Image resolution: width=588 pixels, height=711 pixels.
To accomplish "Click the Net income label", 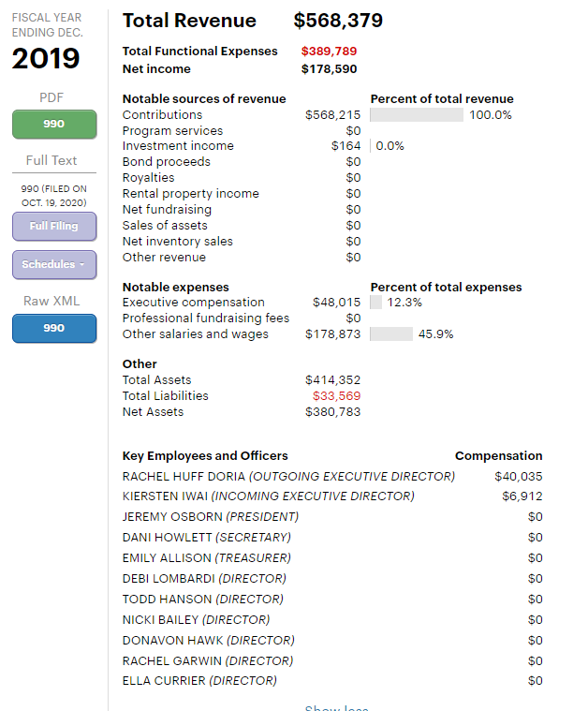I will point(156,69).
